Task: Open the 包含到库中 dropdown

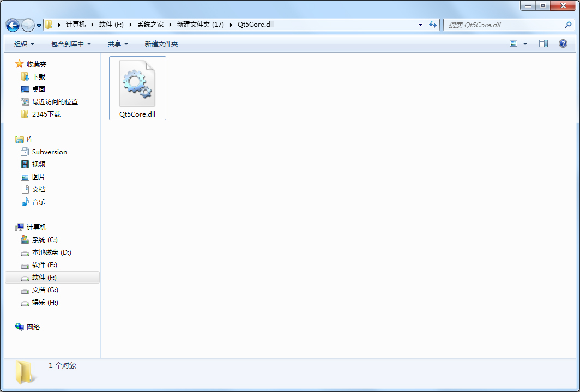Action: tap(70, 43)
